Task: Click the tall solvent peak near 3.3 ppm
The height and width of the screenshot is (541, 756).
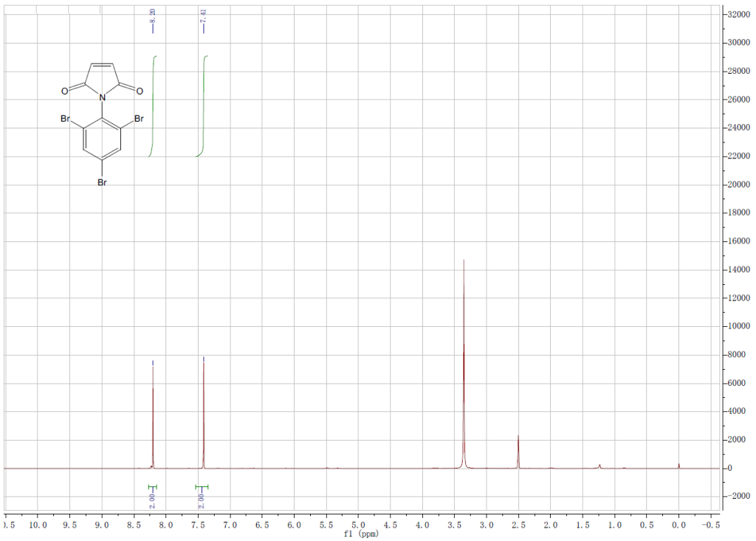Action: (x=464, y=295)
